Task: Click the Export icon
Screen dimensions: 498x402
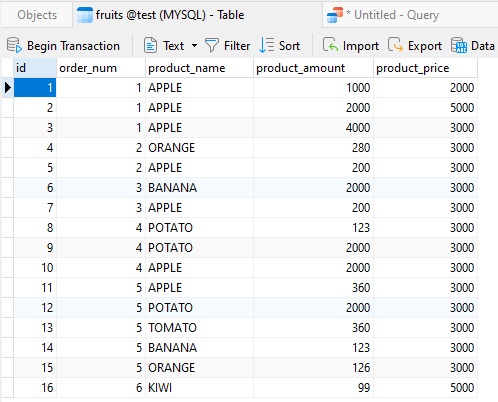Action: [x=396, y=45]
